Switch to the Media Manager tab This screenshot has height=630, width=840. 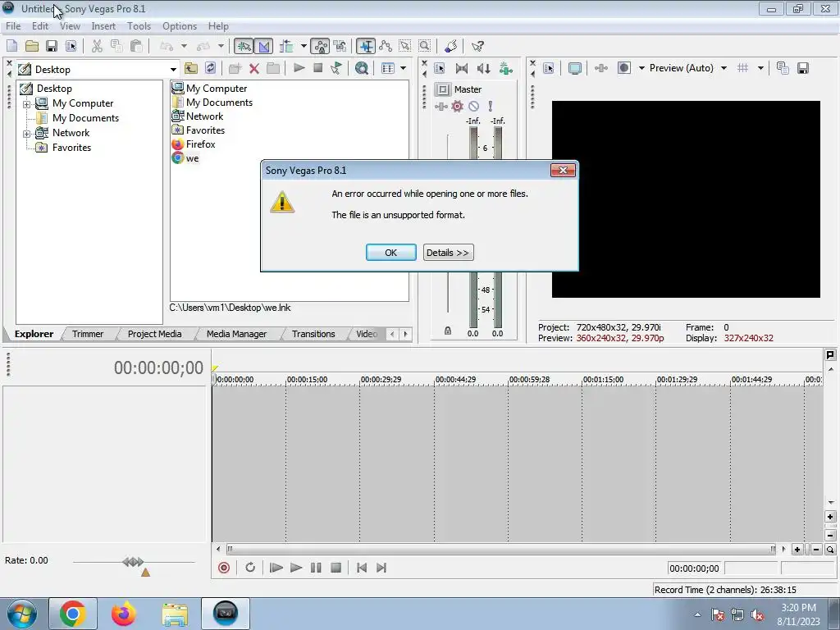pos(236,334)
